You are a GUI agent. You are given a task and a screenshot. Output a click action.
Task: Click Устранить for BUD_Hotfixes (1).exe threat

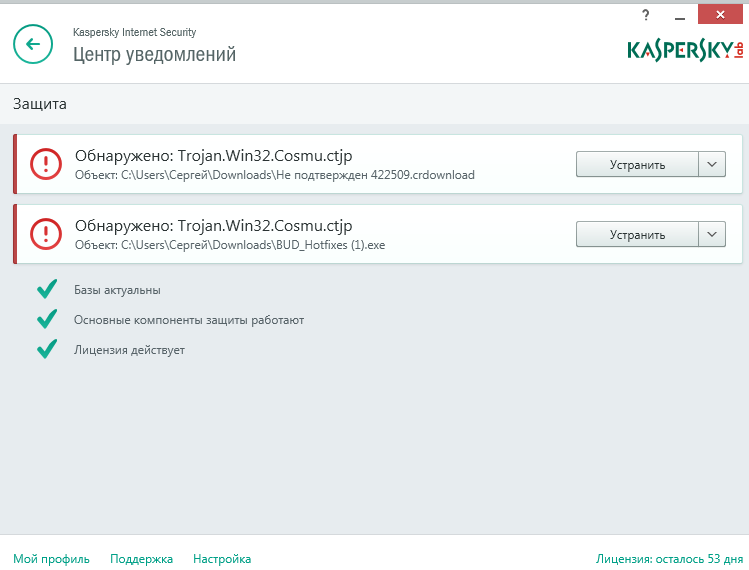(637, 234)
